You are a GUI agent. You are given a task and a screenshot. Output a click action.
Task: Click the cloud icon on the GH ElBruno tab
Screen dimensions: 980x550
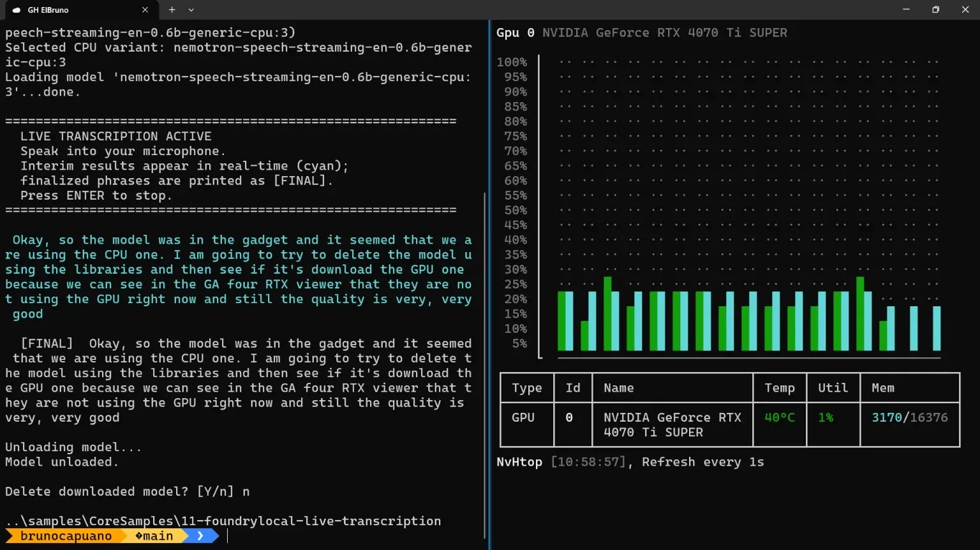(x=17, y=10)
